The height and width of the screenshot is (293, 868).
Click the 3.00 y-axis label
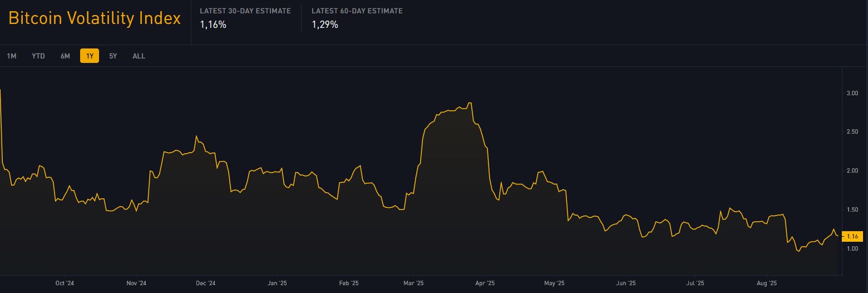point(852,93)
